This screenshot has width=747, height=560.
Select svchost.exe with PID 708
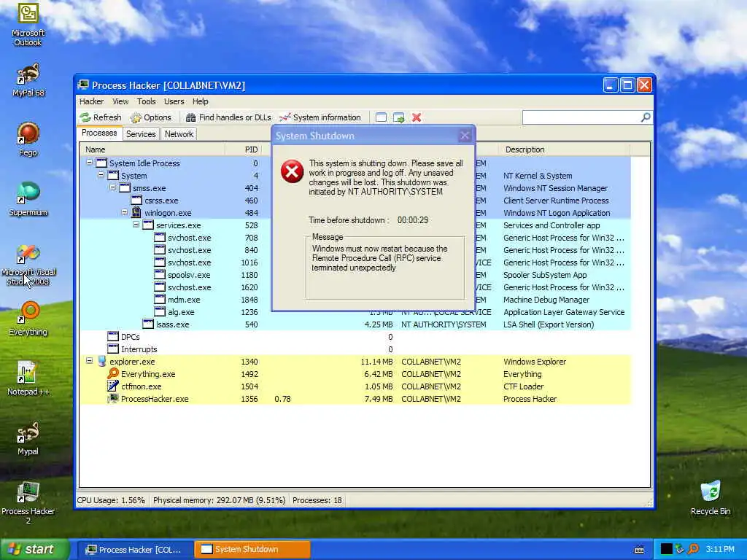[x=355, y=238]
